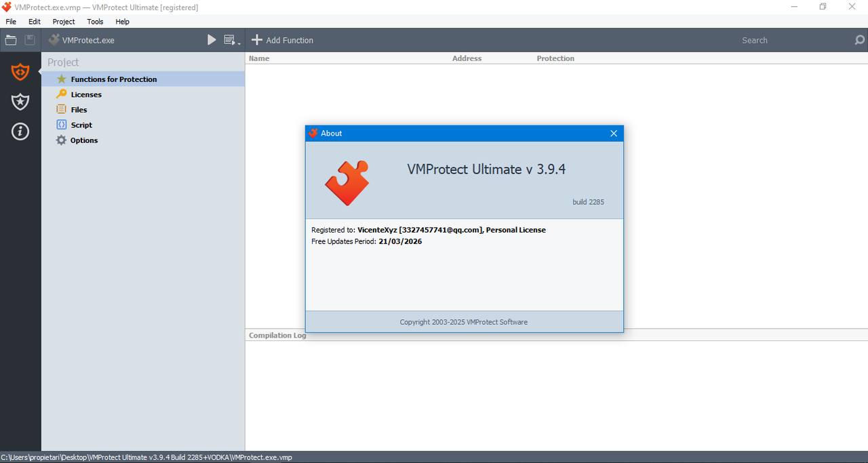Viewport: 868px width, 463px height.
Task: Click the list icon beside Files
Action: click(x=62, y=109)
